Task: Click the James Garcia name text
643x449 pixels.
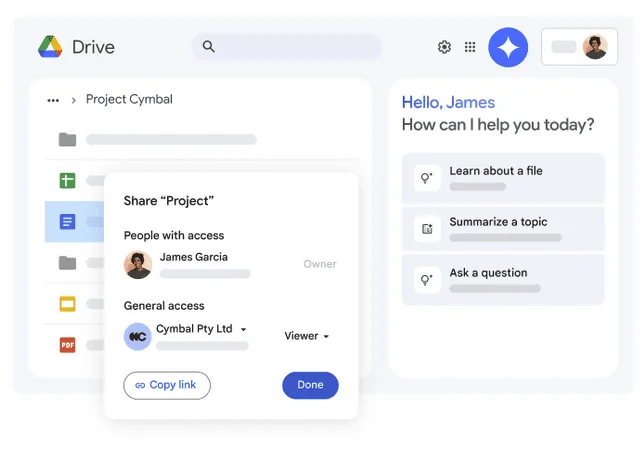Action: point(194,257)
